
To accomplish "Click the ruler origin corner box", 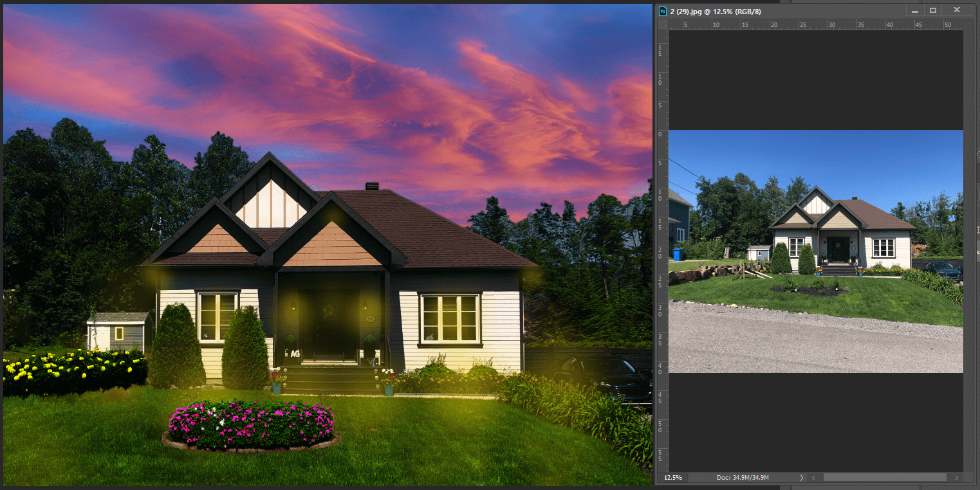I will click(661, 24).
